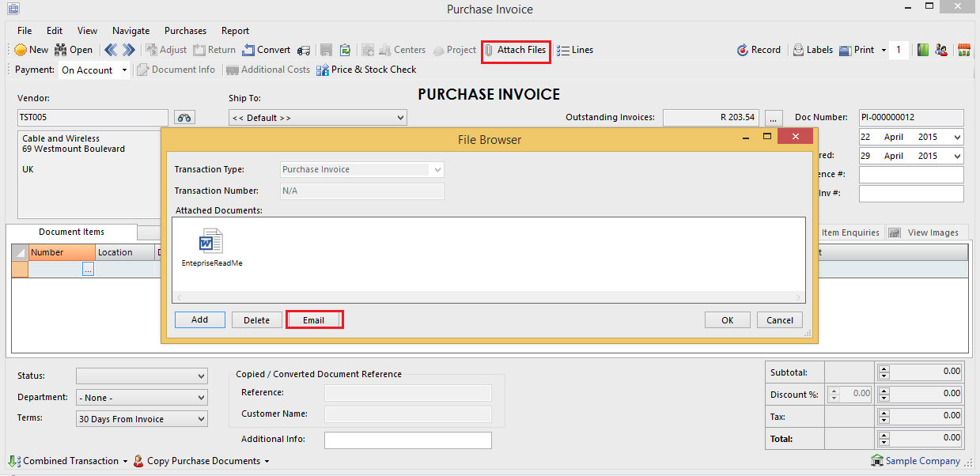Open the Purchases menu
Image resolution: width=980 pixels, height=476 pixels.
coord(185,31)
